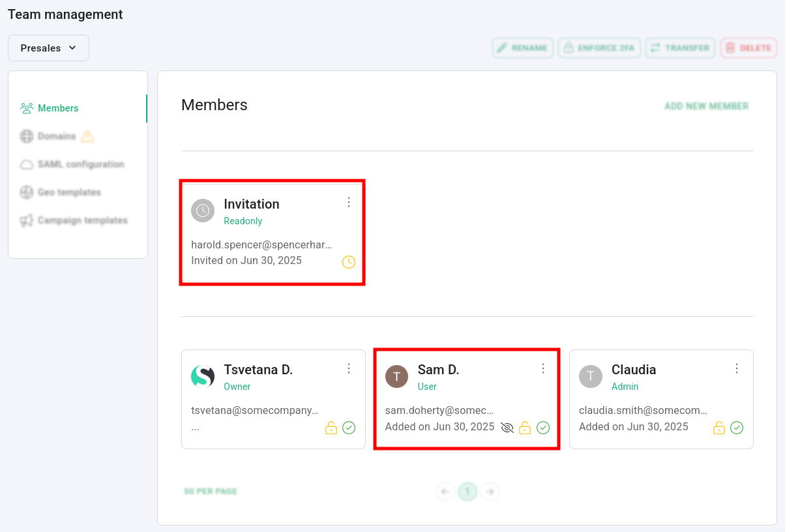Click the unlocked padlock icon on Claudia's card
Image resolution: width=785 pixels, height=532 pixels.
click(719, 428)
